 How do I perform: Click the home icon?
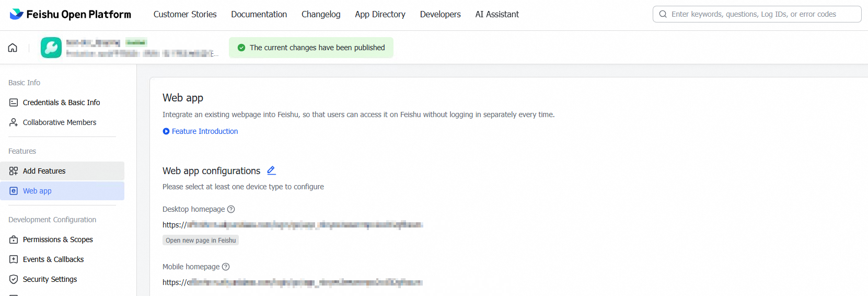[13, 48]
